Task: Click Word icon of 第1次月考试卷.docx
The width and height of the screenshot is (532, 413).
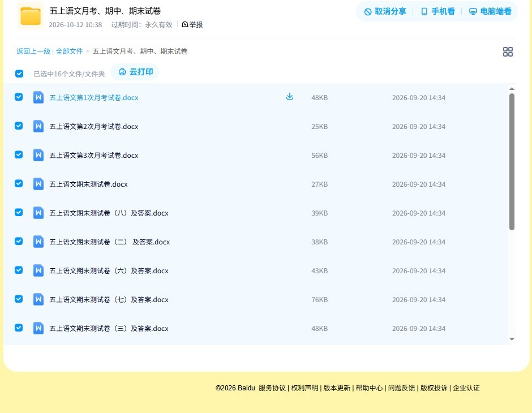Action: pyautogui.click(x=38, y=98)
